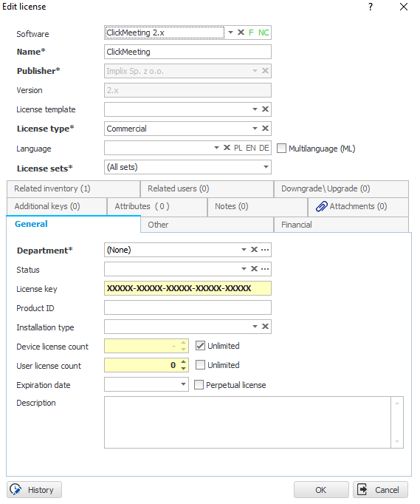420x504 pixels.
Task: Open the Installation type dropdown
Action: tap(255, 327)
